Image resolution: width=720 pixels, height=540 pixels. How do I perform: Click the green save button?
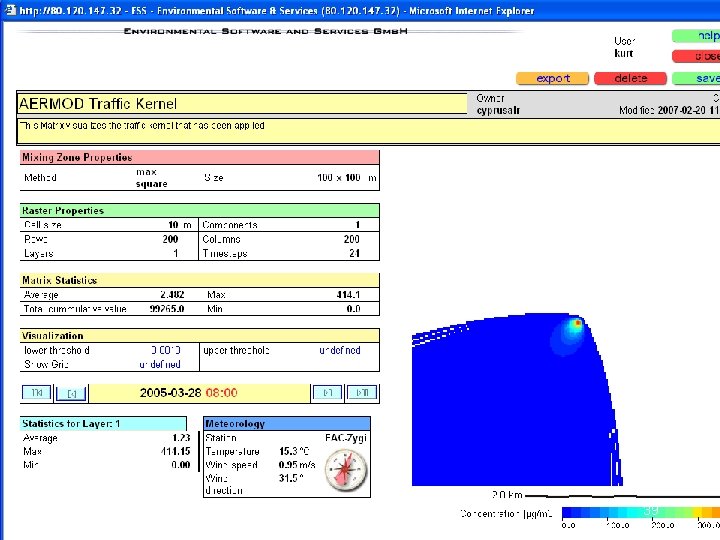pos(696,79)
